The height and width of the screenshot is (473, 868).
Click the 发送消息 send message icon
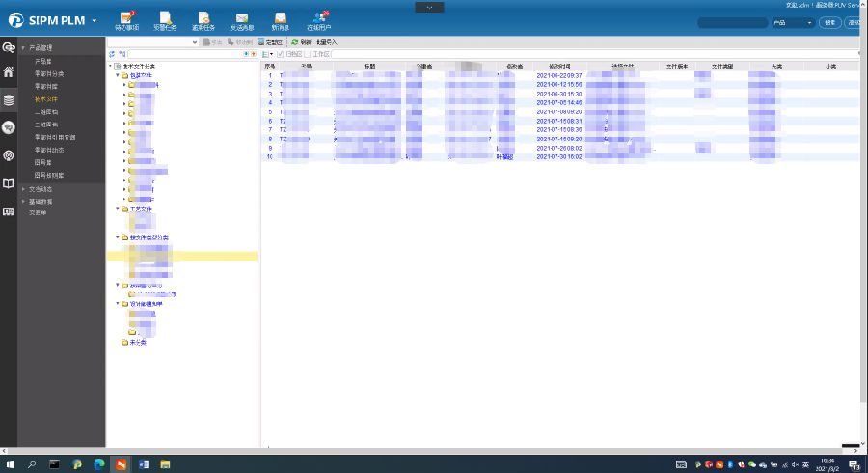(x=242, y=20)
